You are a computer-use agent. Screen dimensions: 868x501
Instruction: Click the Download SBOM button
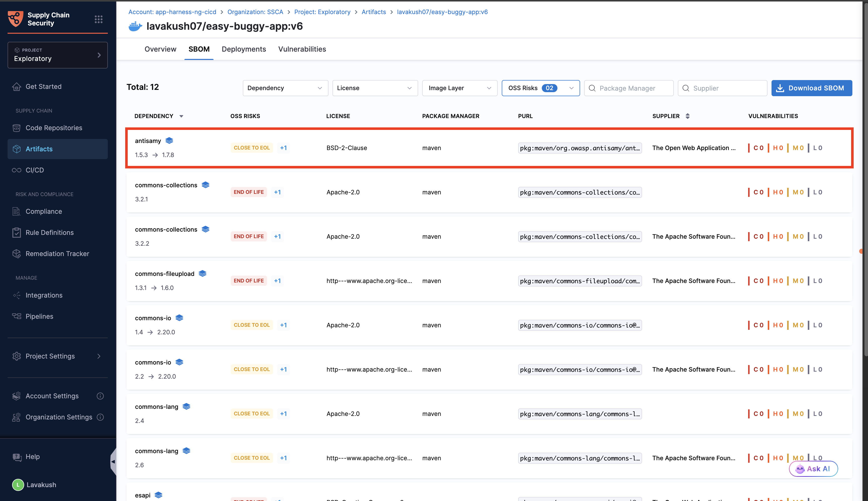[x=811, y=88]
